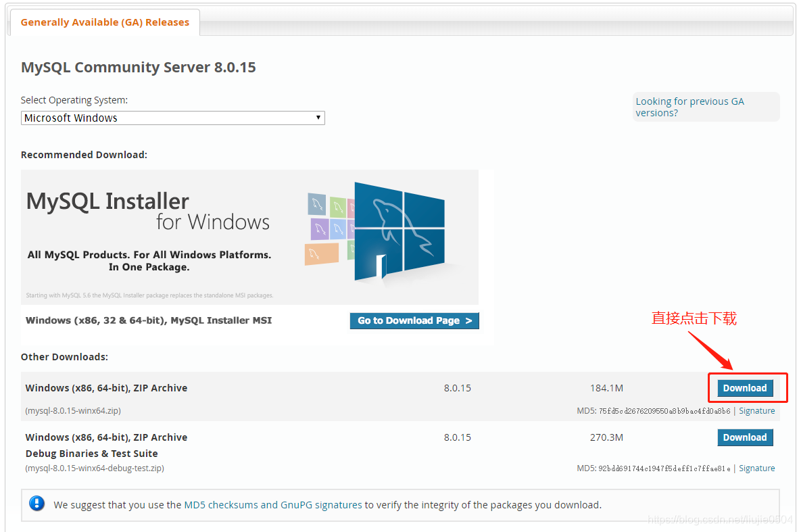Download the 184.1M ZIP Archive
Image resolution: width=799 pixels, height=532 pixels.
tap(745, 388)
